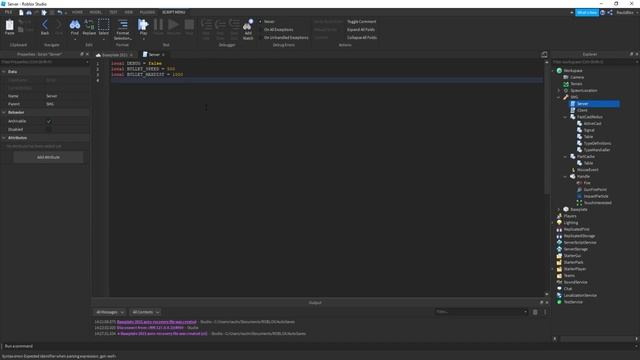Click the Collapse All Folds action
Viewport: 640px width, 360px height.
(x=362, y=38)
